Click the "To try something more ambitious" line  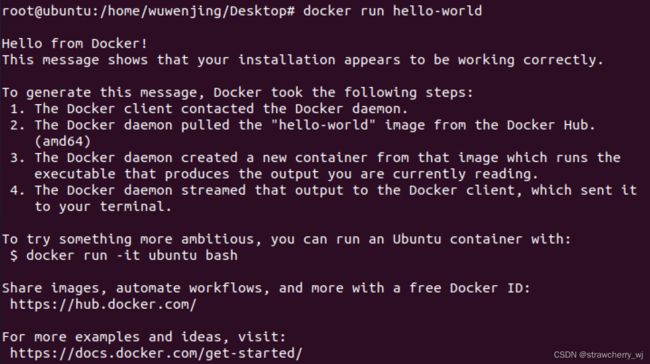(286, 240)
